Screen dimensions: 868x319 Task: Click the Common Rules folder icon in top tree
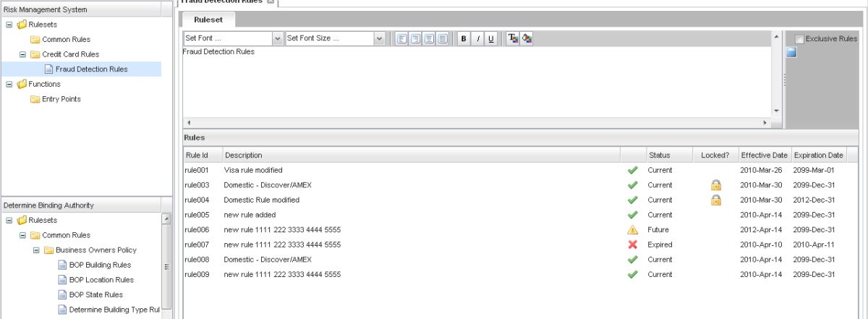click(x=35, y=39)
